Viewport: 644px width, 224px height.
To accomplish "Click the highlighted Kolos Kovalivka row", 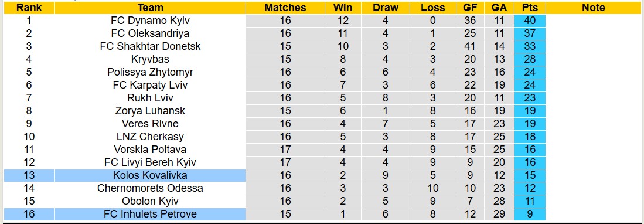I will pyautogui.click(x=274, y=175).
